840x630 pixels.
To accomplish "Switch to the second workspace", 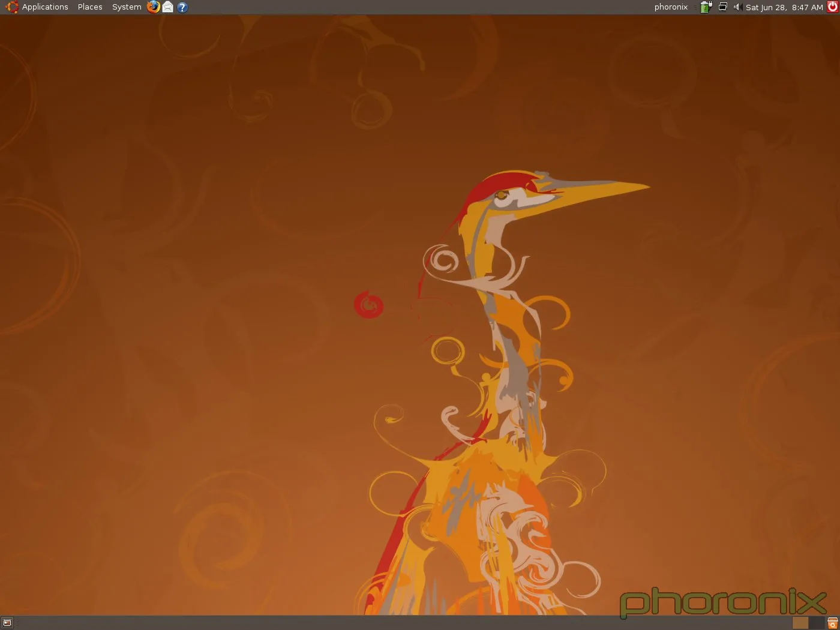I will pyautogui.click(x=816, y=623).
